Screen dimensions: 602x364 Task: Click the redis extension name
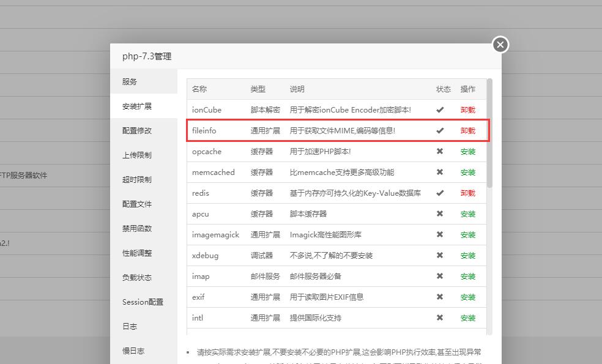point(201,193)
